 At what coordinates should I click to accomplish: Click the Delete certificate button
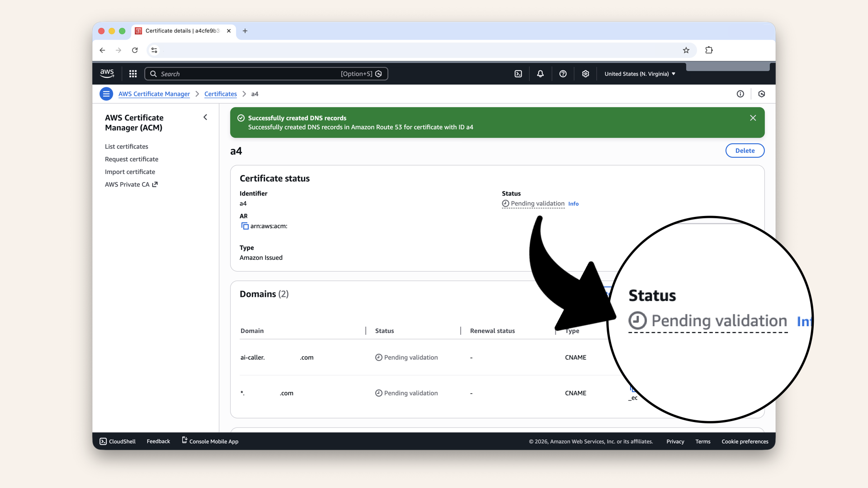click(x=745, y=150)
